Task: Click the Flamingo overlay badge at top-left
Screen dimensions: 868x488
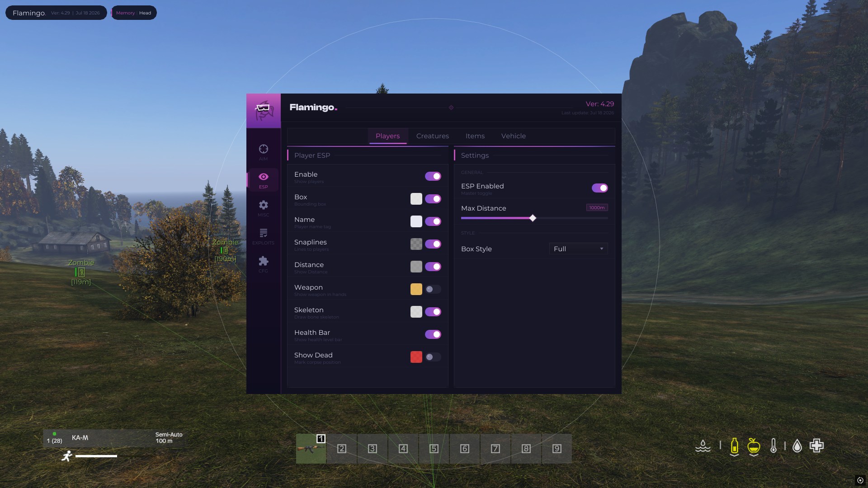Action: coord(56,13)
